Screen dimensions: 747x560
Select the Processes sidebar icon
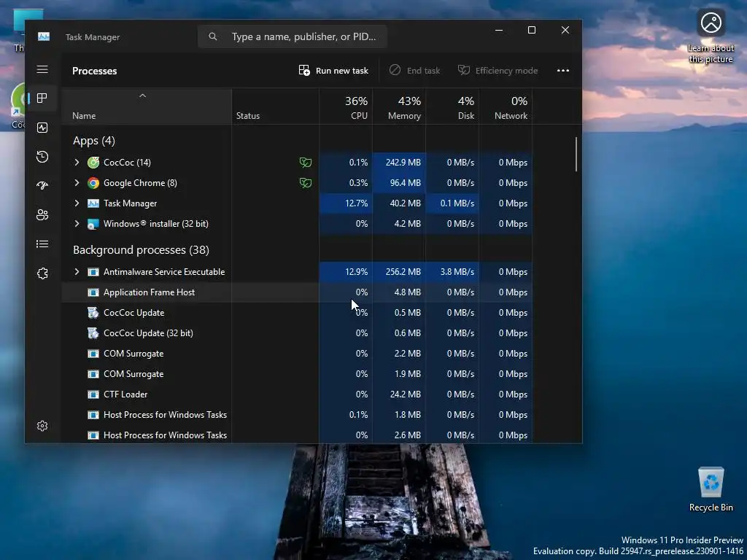pyautogui.click(x=42, y=98)
